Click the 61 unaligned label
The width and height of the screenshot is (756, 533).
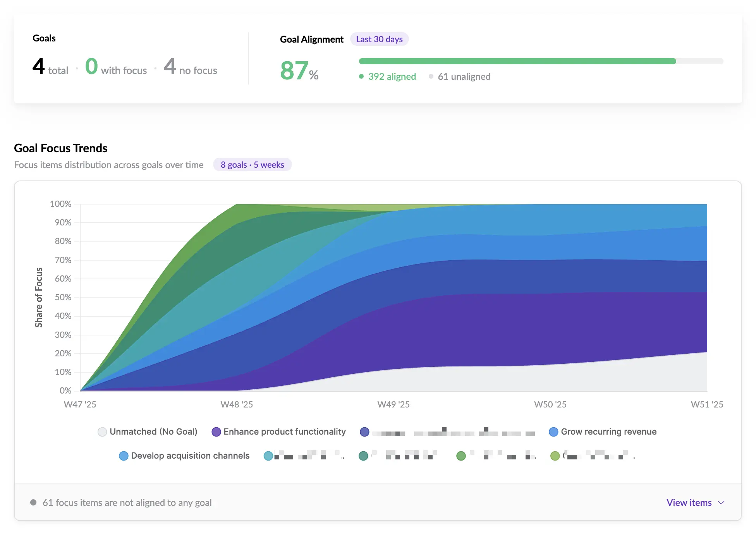(464, 77)
